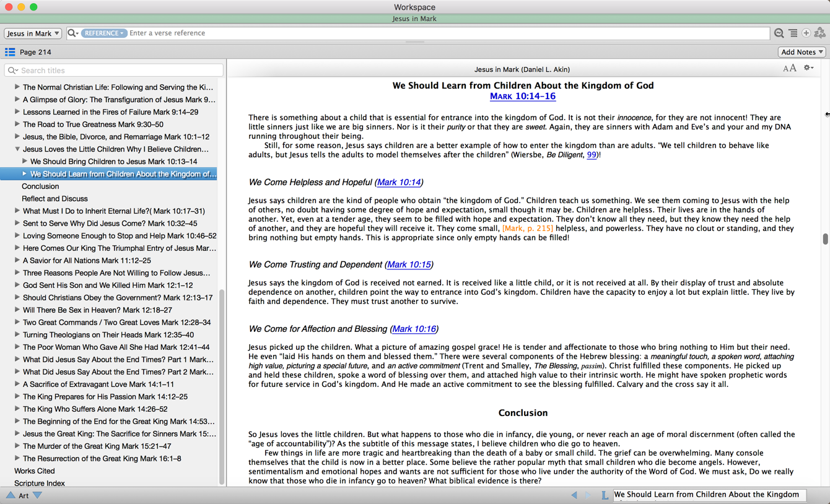Open the Jesus in Mark module dropdown

tap(33, 33)
